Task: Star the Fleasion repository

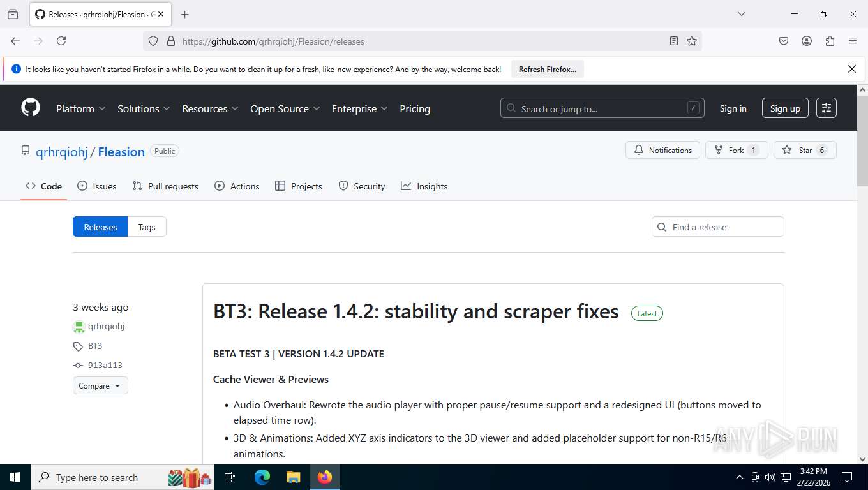Action: [x=805, y=150]
